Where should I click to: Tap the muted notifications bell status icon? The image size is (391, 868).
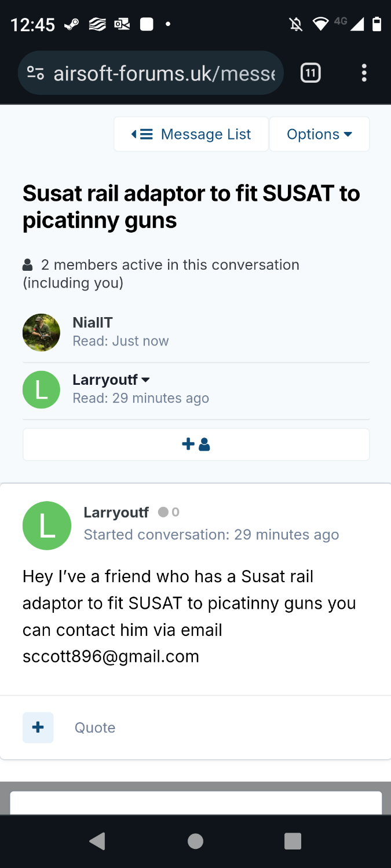(x=296, y=24)
